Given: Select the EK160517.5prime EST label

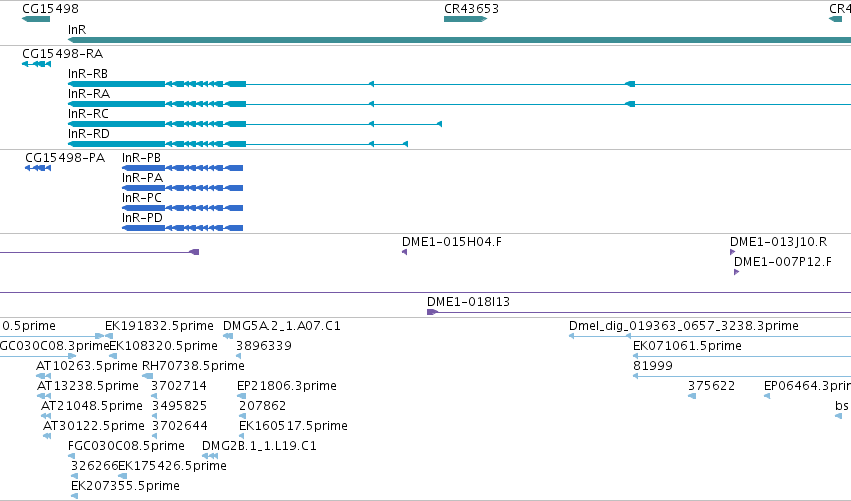Looking at the screenshot, I should pos(294,426).
